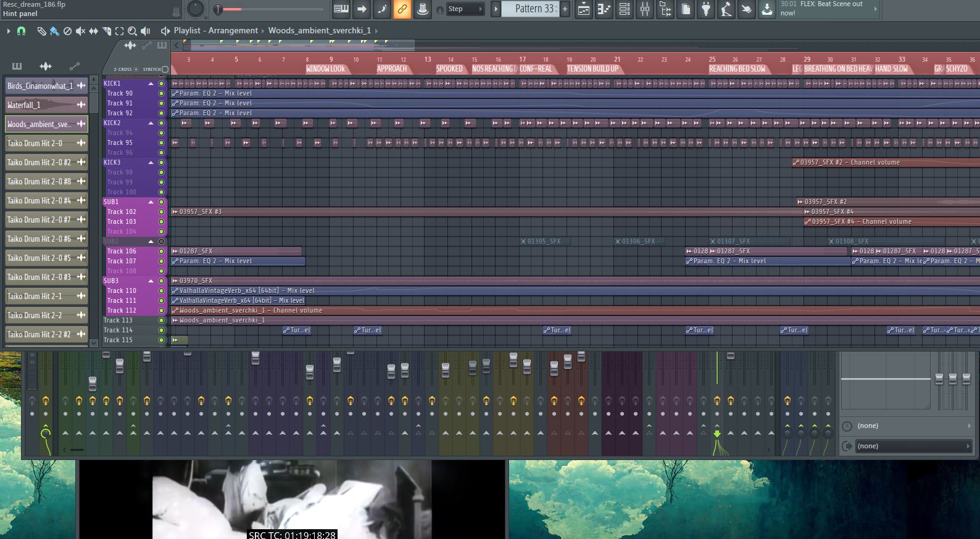
Task: Click the step editing icon in toolbar
Action: point(382,9)
